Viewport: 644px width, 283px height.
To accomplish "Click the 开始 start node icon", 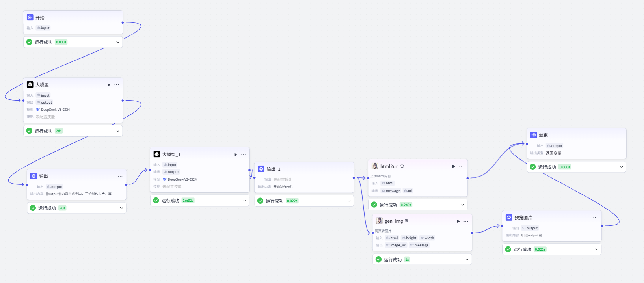I will pyautogui.click(x=30, y=17).
